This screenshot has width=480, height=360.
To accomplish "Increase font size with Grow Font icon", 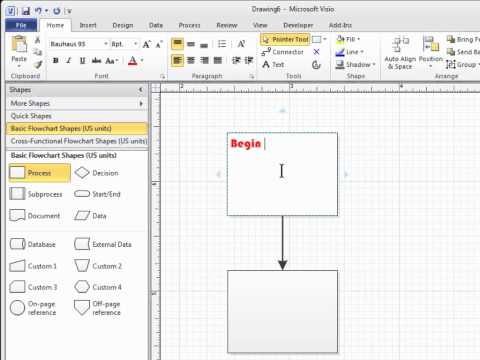I will click(146, 44).
